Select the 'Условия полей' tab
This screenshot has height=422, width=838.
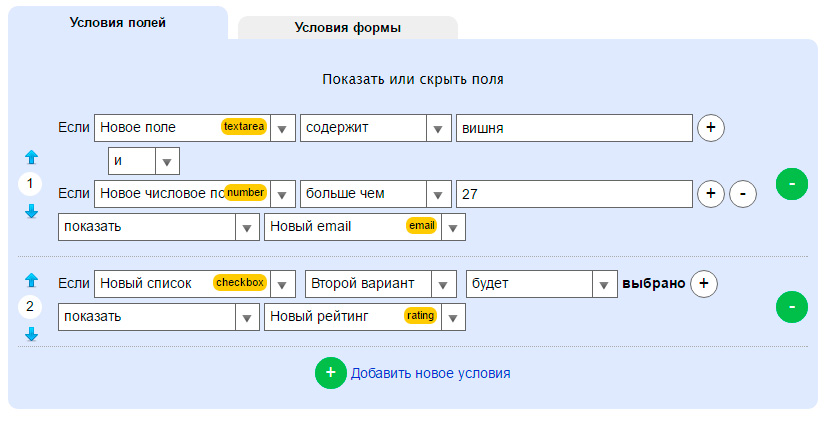coord(117,23)
